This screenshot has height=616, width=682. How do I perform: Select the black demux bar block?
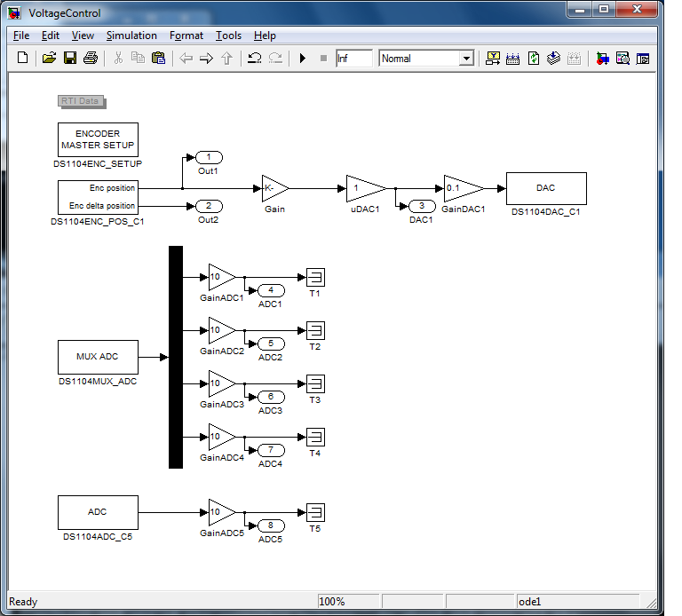click(x=176, y=357)
